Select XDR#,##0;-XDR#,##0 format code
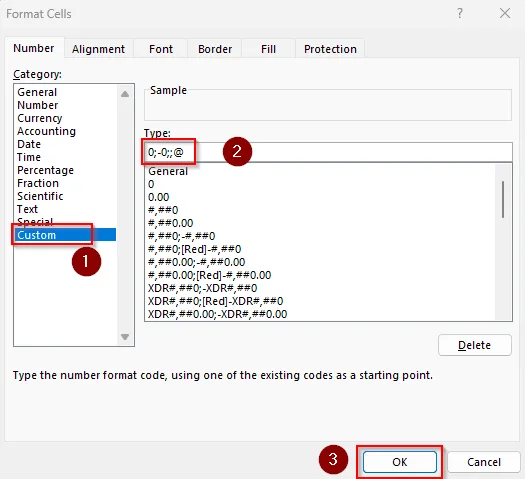 pos(321,288)
